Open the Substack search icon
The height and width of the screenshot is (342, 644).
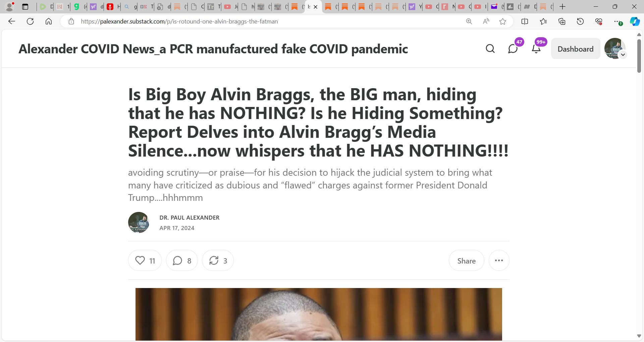pyautogui.click(x=490, y=49)
